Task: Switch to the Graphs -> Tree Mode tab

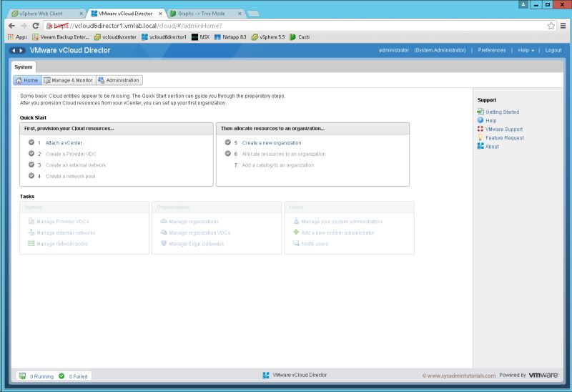Action: pyautogui.click(x=206, y=14)
